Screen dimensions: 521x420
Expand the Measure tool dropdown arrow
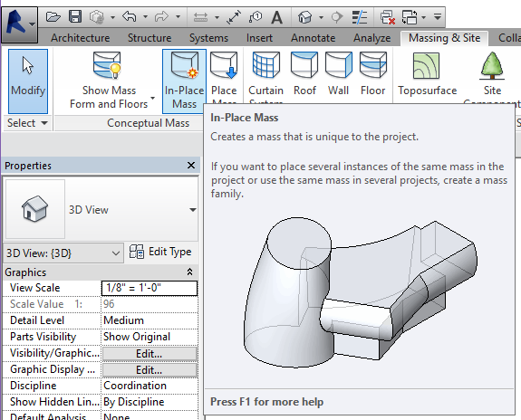(217, 17)
